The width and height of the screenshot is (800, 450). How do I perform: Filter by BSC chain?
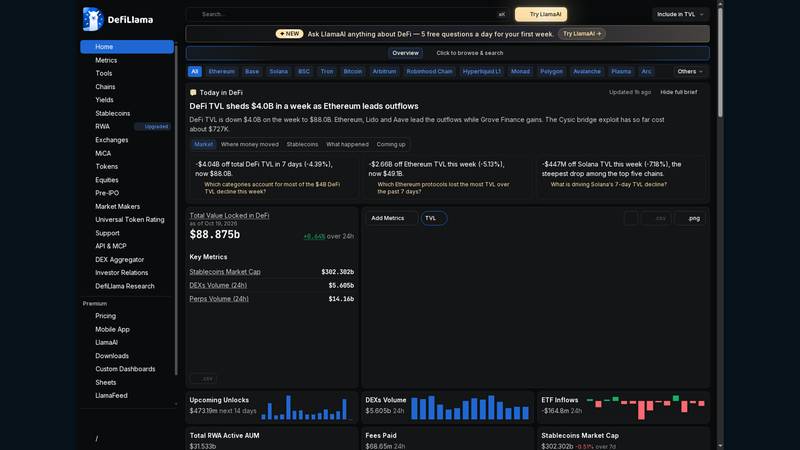tap(304, 71)
